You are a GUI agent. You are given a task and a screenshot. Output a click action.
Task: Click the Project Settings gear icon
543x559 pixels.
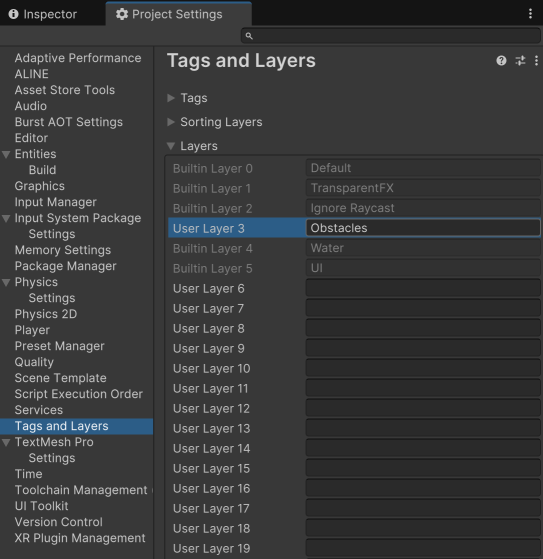tap(122, 14)
